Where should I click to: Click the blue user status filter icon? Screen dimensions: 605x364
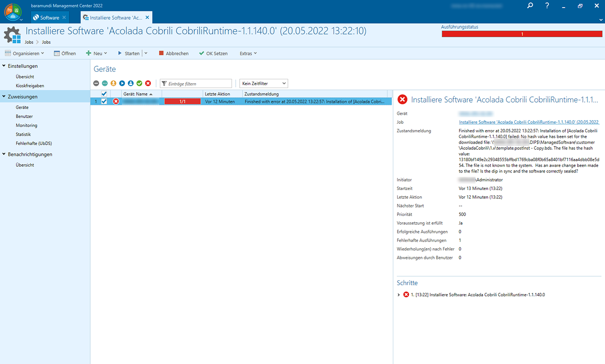(131, 83)
